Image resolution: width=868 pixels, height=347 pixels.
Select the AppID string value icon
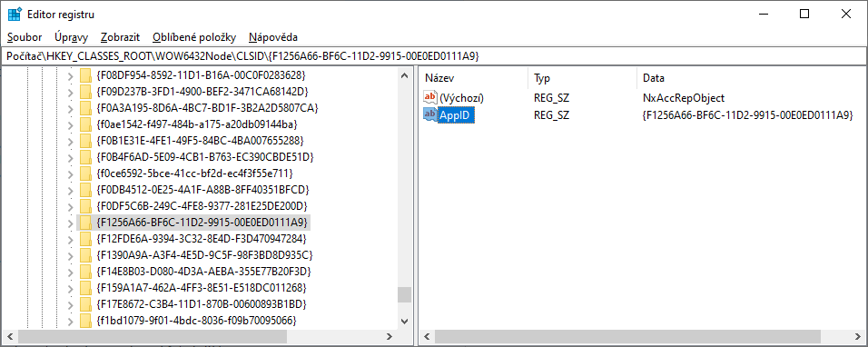[x=430, y=114]
